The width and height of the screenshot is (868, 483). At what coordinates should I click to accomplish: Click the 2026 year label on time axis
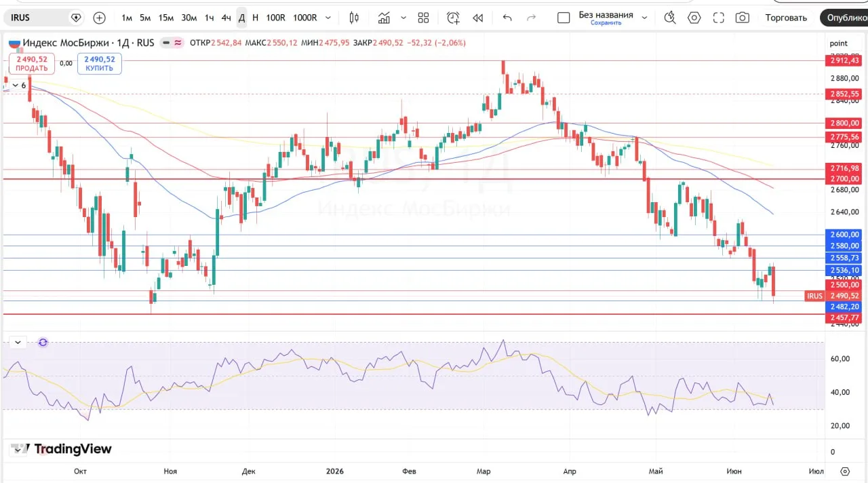[335, 471]
